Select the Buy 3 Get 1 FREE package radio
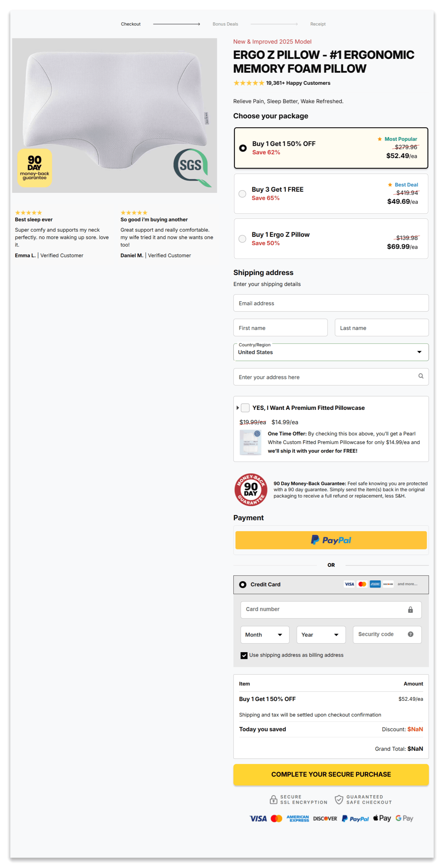444x868 pixels. [242, 194]
